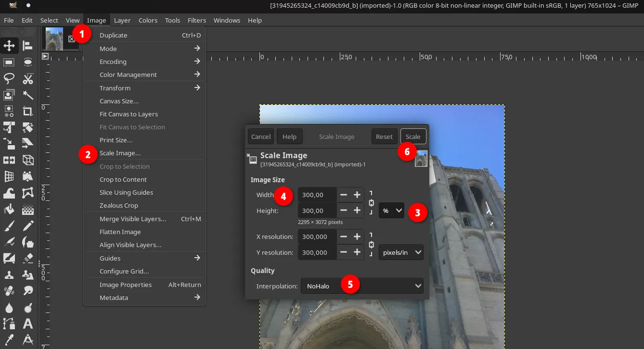Decrease Height with the minus button
Viewport: 644px width, 349px height.
[344, 211]
